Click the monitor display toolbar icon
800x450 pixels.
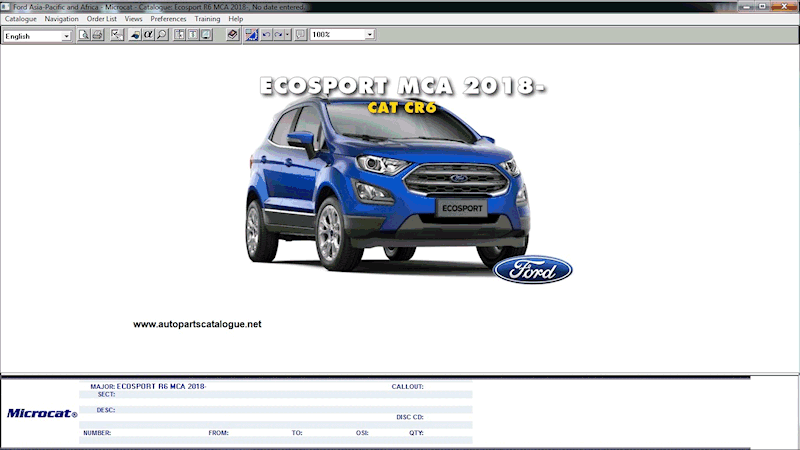click(206, 35)
